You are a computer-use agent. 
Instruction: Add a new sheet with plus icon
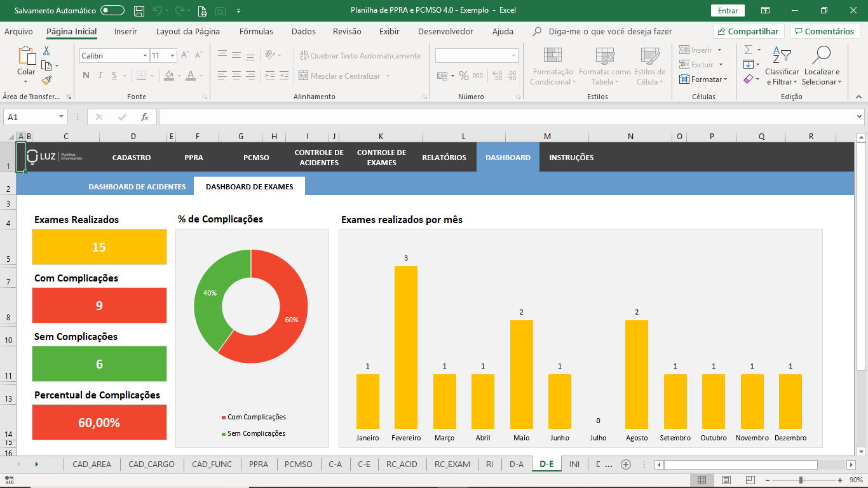(x=626, y=464)
